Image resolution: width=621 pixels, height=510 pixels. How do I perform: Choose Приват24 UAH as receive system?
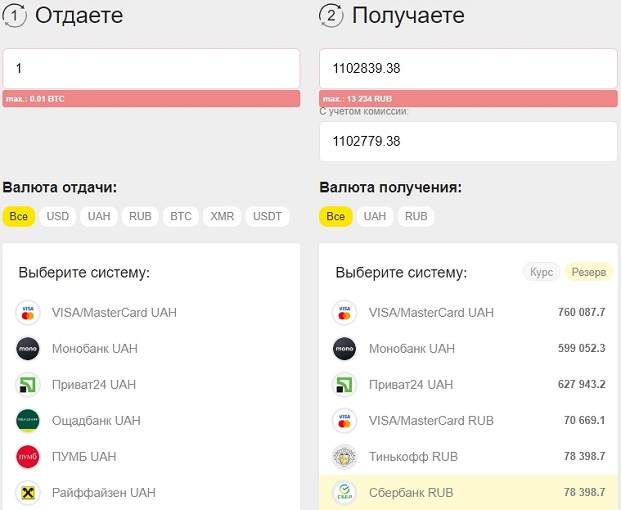[x=468, y=385]
